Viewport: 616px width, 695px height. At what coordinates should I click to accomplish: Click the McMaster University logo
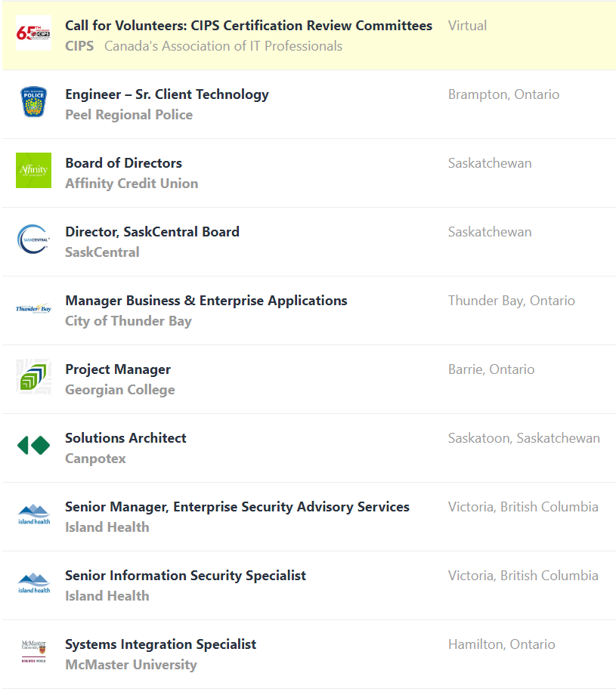coord(34,651)
